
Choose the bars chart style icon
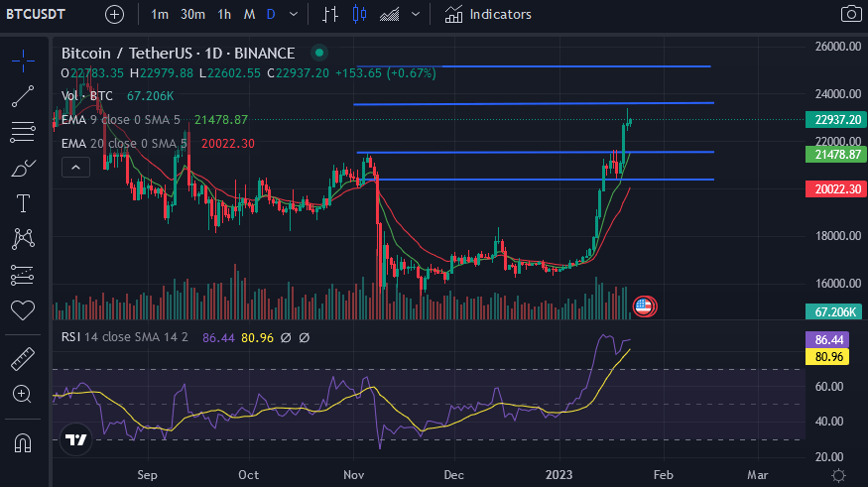pos(330,15)
